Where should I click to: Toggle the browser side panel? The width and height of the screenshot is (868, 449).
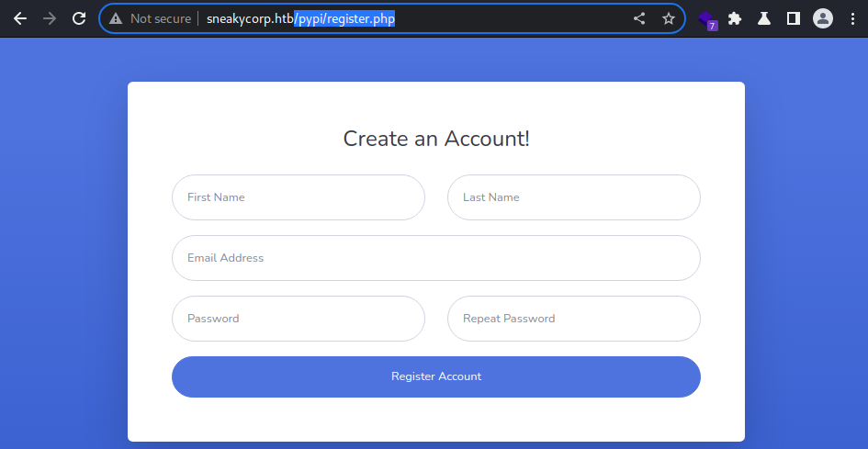tap(794, 19)
